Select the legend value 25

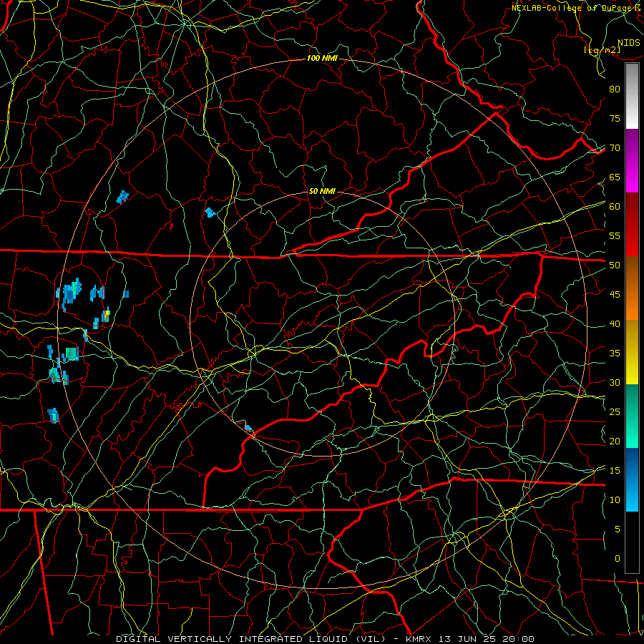pos(615,412)
